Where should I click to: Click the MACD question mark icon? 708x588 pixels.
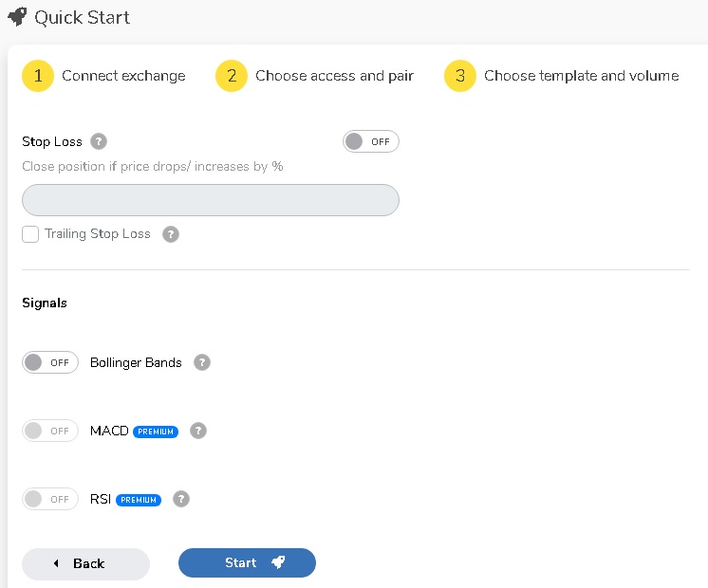[x=198, y=431]
